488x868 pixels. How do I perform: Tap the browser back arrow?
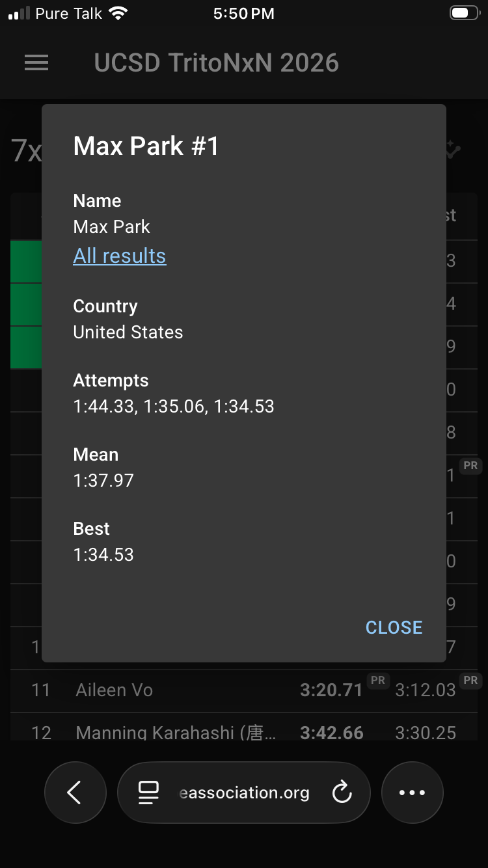click(x=75, y=793)
